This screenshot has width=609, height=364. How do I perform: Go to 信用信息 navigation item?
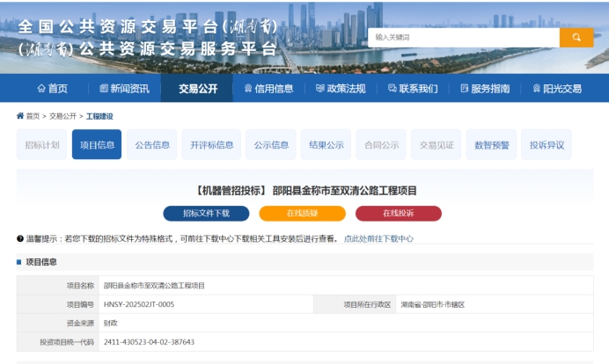pos(268,89)
